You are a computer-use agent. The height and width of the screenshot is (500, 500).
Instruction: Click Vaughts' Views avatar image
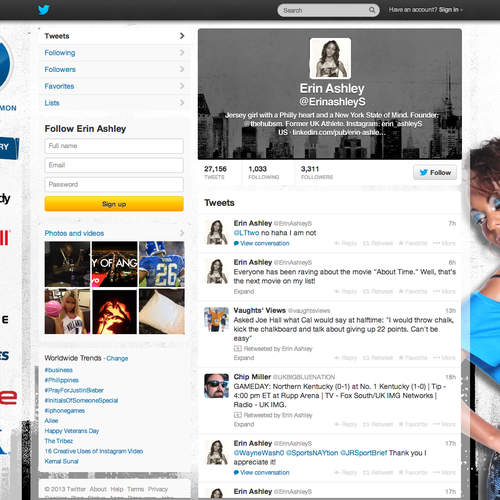216,319
